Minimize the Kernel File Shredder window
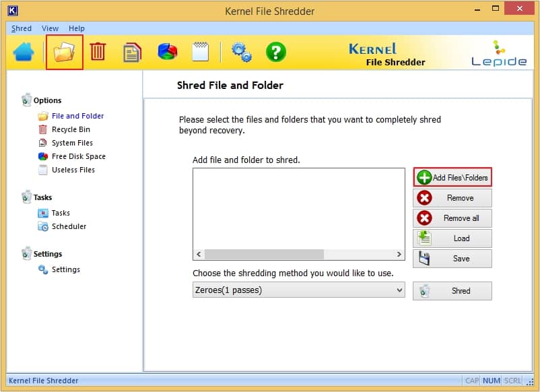 pos(477,9)
